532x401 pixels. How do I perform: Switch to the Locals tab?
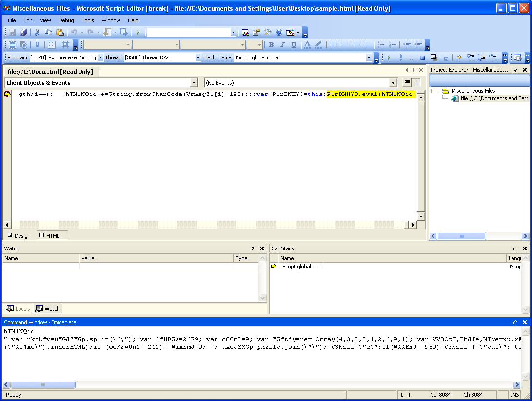point(19,309)
